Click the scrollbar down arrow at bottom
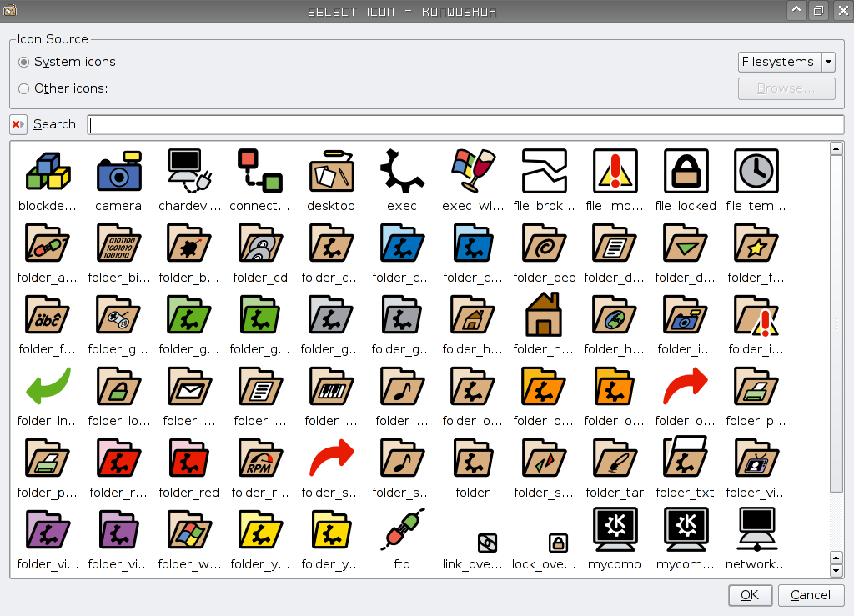 (836, 571)
